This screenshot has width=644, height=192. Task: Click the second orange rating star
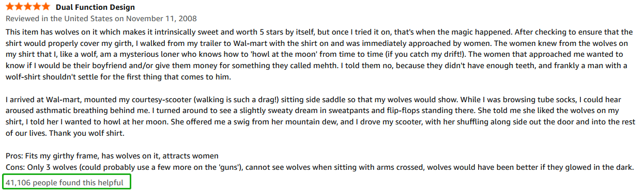coord(19,7)
